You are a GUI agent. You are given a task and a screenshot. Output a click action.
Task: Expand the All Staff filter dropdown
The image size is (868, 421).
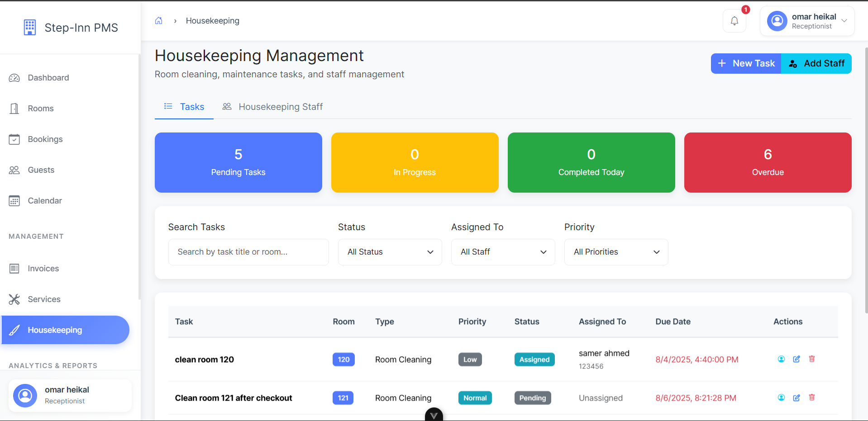pyautogui.click(x=503, y=252)
